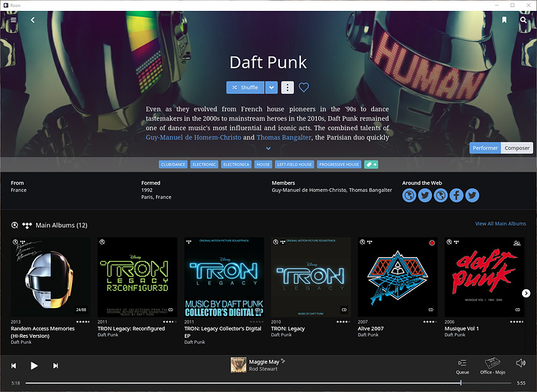Screen dimensions: 537x392
Task: Go back with the left arrow
Action: click(33, 20)
